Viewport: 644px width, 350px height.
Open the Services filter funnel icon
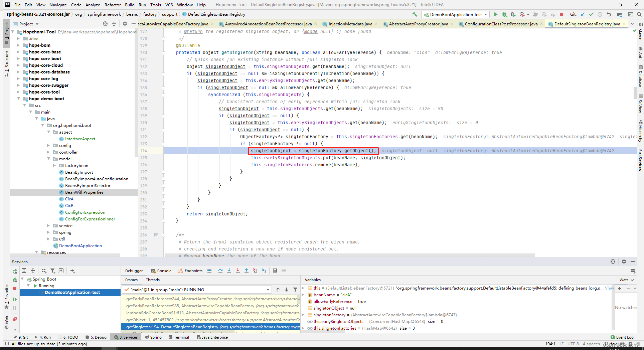tap(53, 271)
